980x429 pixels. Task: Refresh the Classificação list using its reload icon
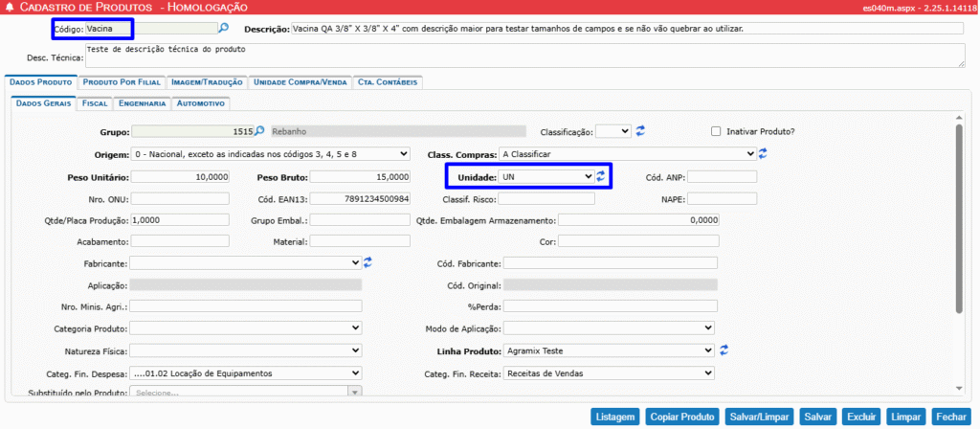641,131
